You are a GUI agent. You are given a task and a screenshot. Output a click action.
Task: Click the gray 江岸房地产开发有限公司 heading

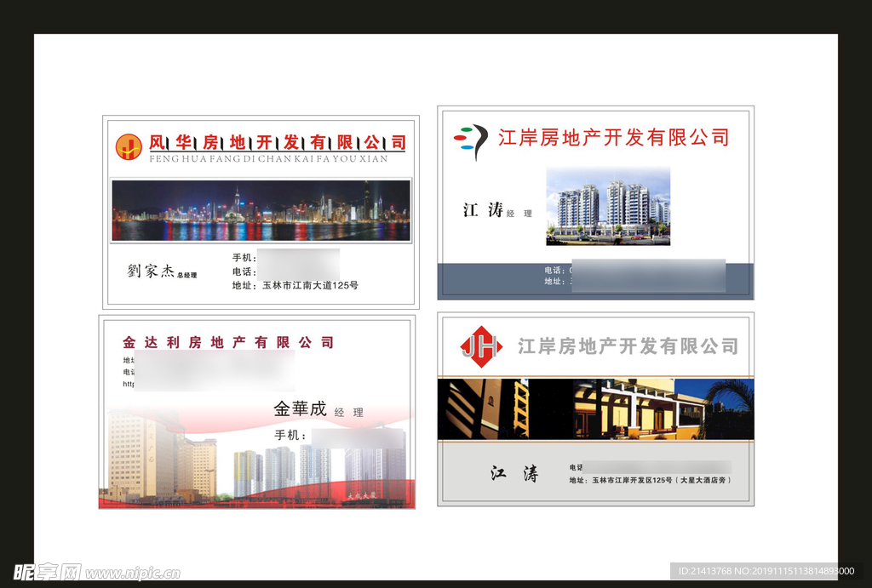(628, 346)
